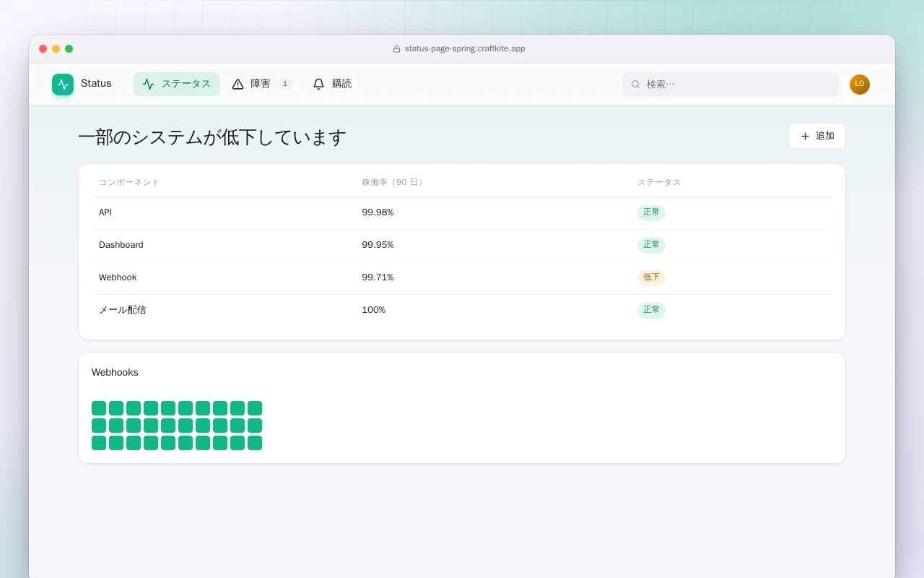Click the 99.98% uptime value
The image size is (924, 578).
pyautogui.click(x=378, y=212)
